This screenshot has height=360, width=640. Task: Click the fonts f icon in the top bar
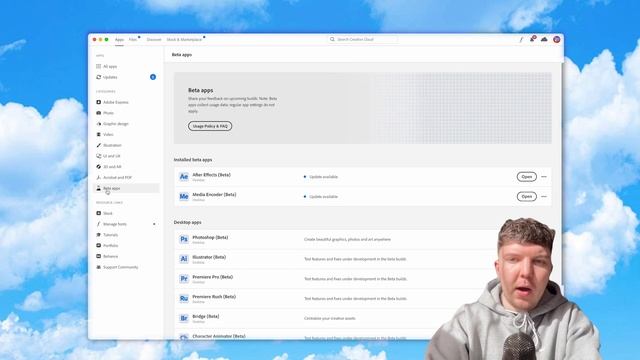(x=521, y=40)
